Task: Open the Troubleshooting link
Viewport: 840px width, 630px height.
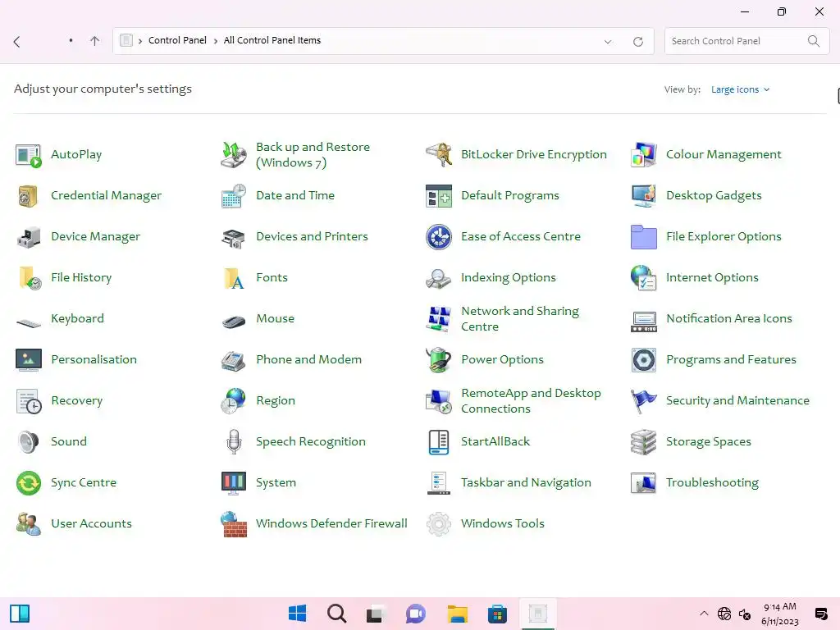Action: 712,482
